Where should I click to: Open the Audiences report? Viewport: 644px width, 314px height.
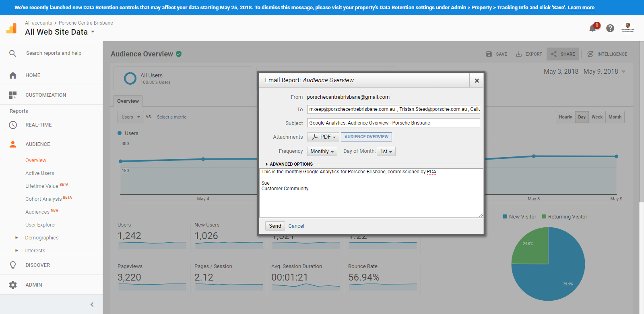pyautogui.click(x=37, y=212)
